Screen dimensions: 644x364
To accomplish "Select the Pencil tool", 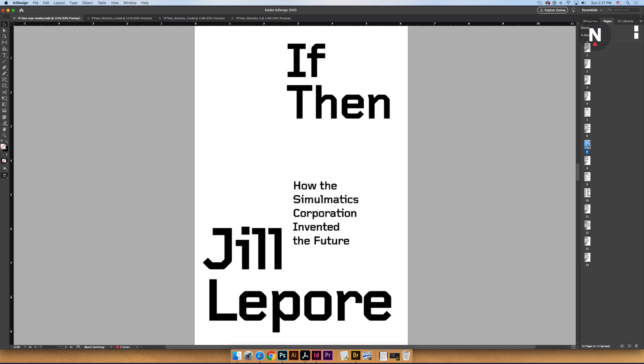I will click(x=5, y=73).
